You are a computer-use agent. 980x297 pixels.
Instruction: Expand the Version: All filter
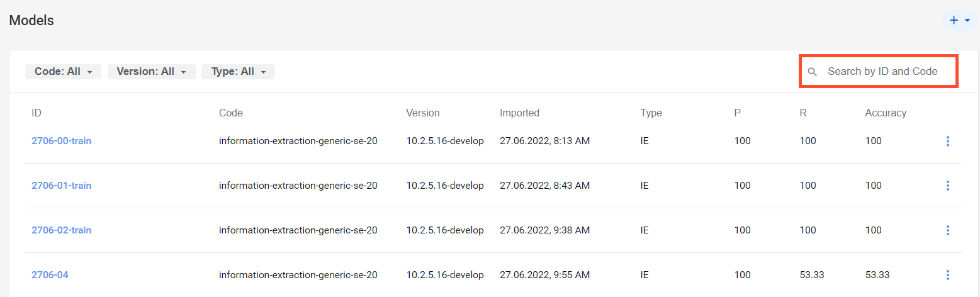[x=152, y=72]
